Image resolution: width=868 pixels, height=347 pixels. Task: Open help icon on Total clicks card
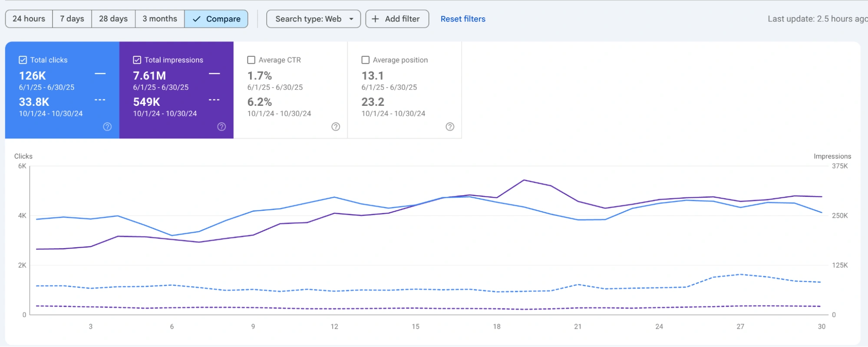pos(107,127)
